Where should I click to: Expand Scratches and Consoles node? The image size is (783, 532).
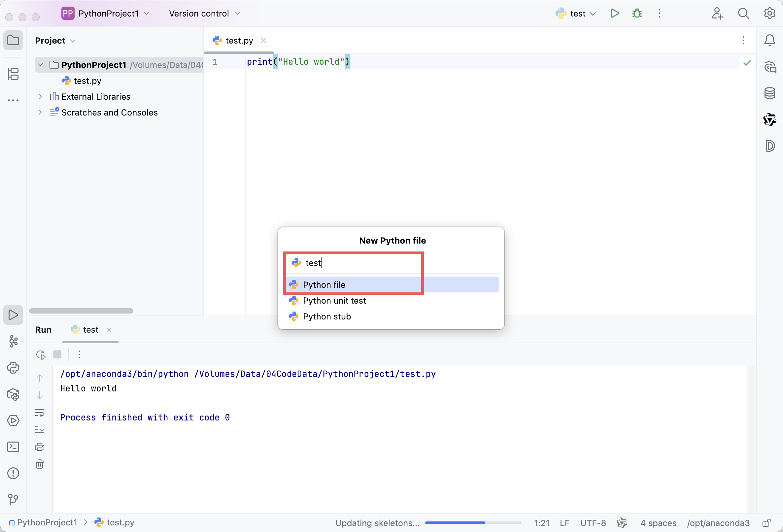(40, 113)
